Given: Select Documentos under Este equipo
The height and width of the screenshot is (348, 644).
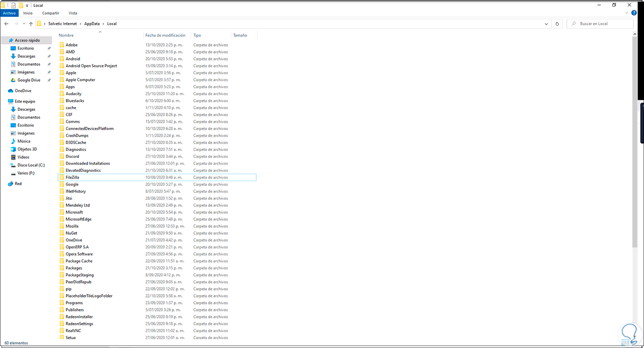Looking at the screenshot, I should point(29,117).
